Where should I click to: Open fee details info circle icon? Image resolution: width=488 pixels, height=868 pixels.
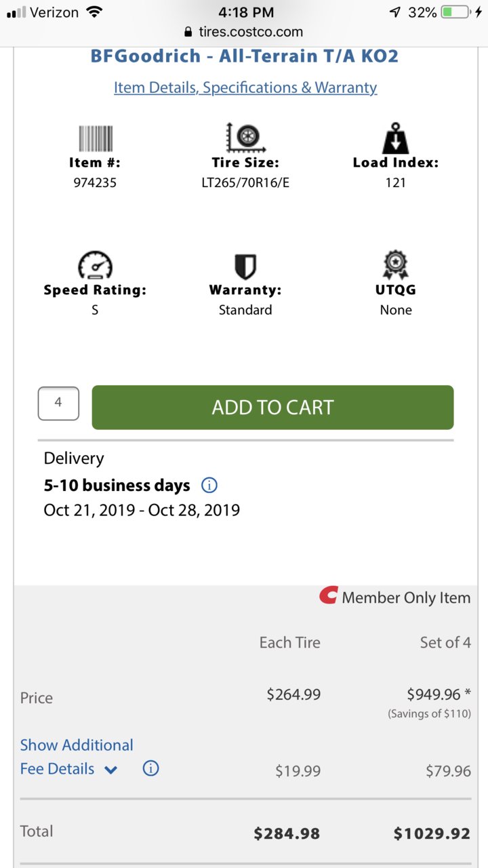[151, 768]
